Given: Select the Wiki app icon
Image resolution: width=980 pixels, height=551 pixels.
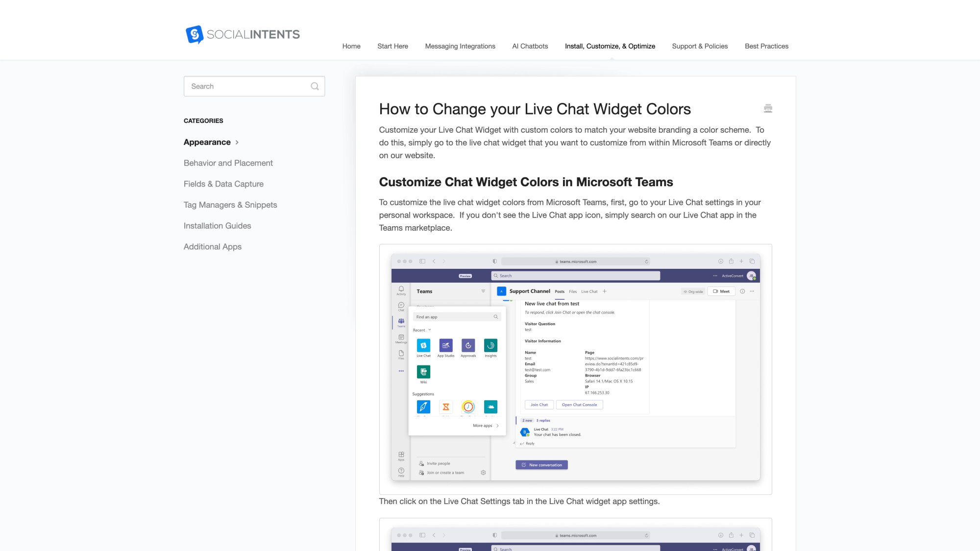Looking at the screenshot, I should pos(423,372).
